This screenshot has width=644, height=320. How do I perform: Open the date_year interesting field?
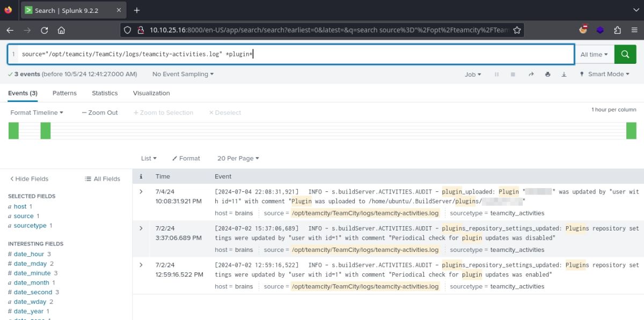[29, 311]
